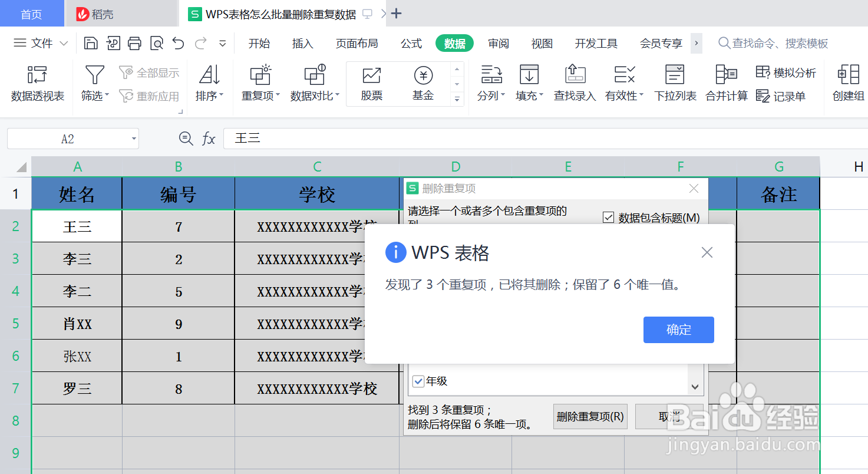
Task: Click the 取消 button in the dialog
Action: point(669,416)
